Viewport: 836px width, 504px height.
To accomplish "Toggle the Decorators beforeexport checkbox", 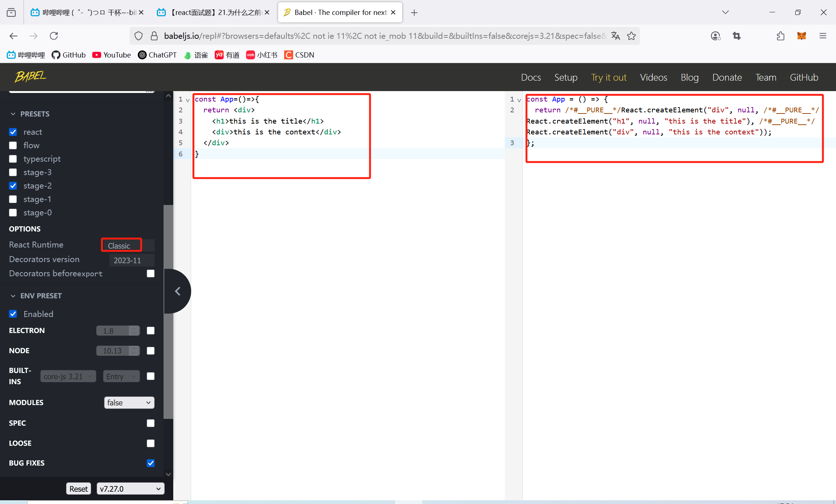I will pos(150,273).
